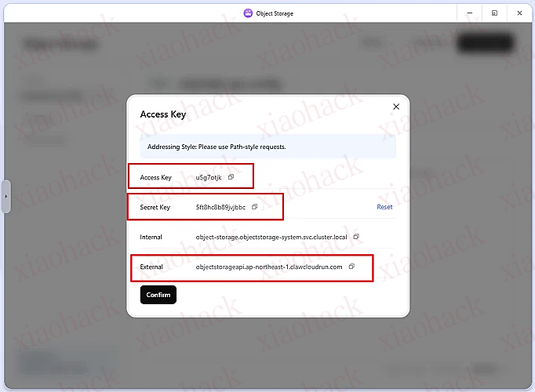Select the Internal endpoint address text
The width and height of the screenshot is (535, 392).
click(272, 236)
